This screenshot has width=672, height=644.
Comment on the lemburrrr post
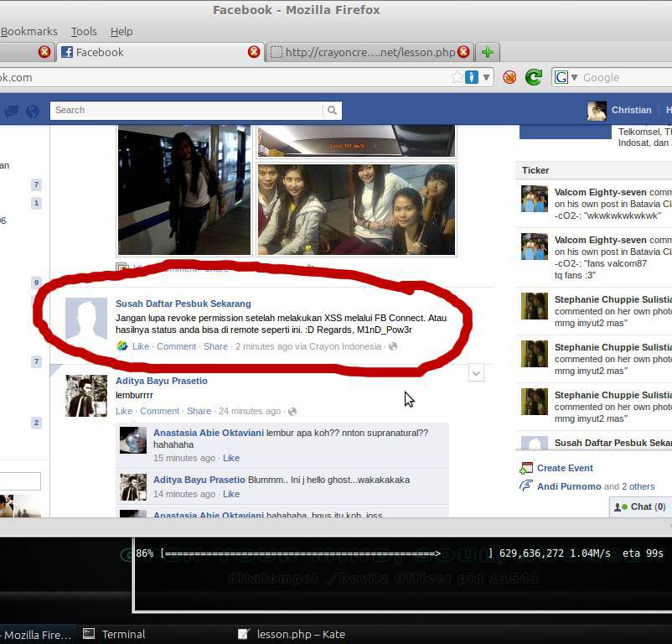(159, 411)
